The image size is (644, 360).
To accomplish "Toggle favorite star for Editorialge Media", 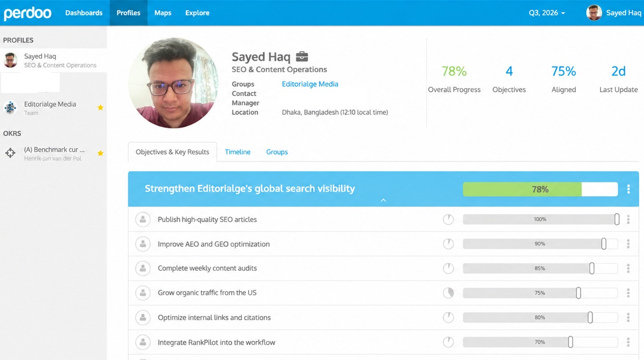I will tap(100, 107).
